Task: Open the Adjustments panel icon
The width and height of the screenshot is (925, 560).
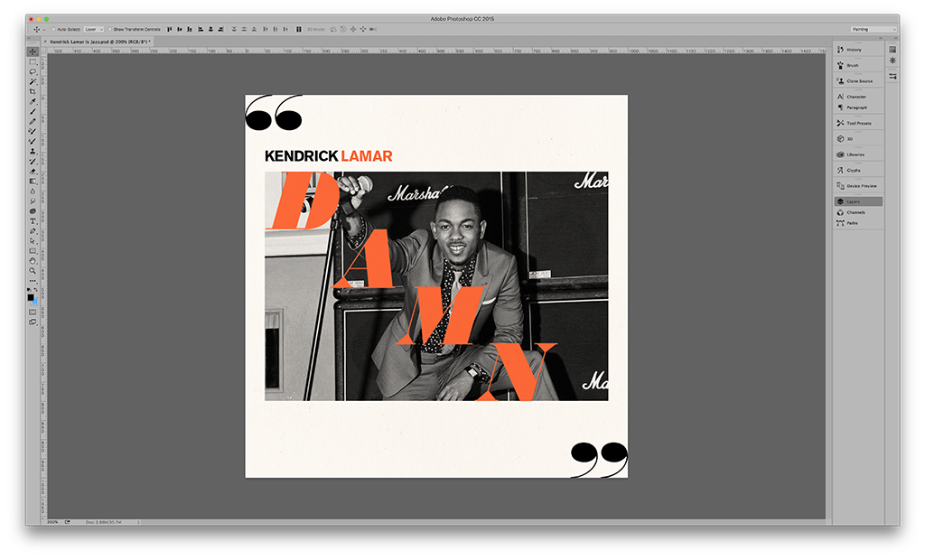Action: coord(892,61)
